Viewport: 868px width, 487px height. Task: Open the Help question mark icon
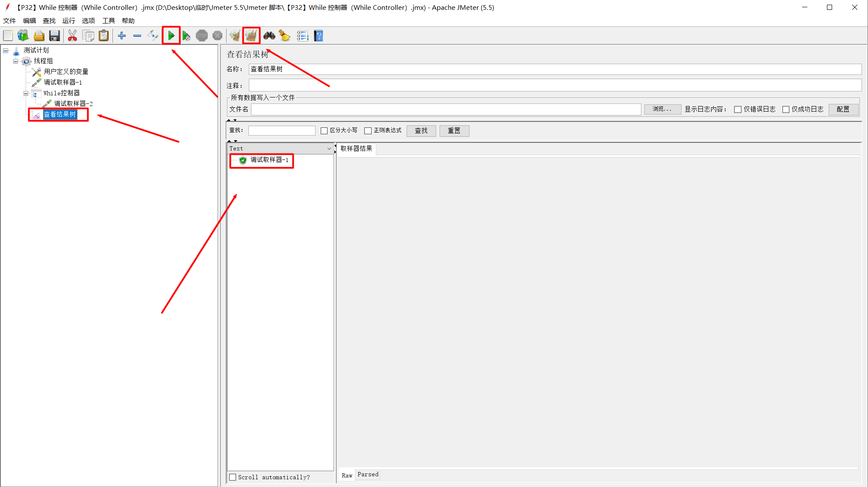click(x=319, y=36)
